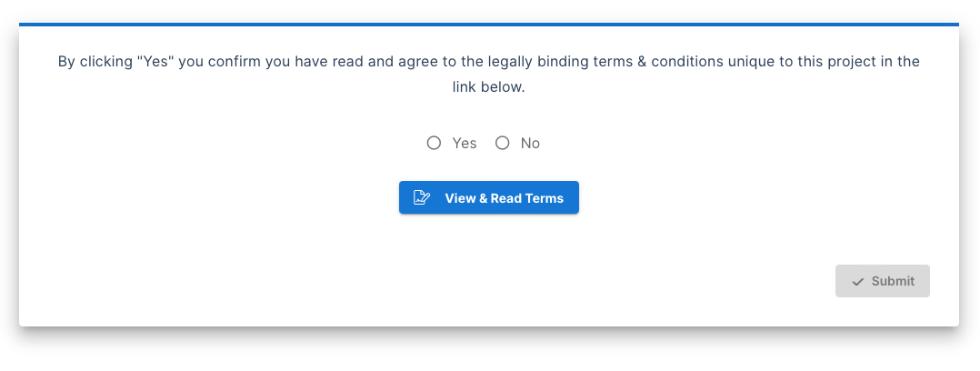Select the "No" radio button

tap(503, 144)
